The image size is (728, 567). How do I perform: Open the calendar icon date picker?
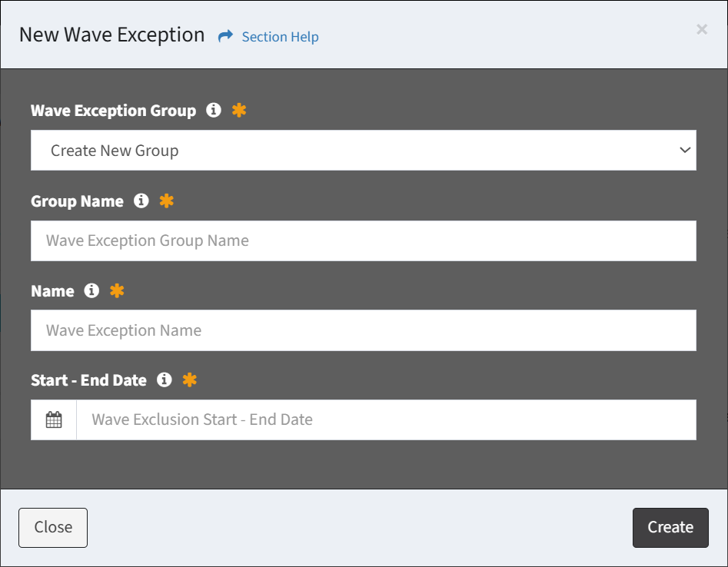point(54,420)
